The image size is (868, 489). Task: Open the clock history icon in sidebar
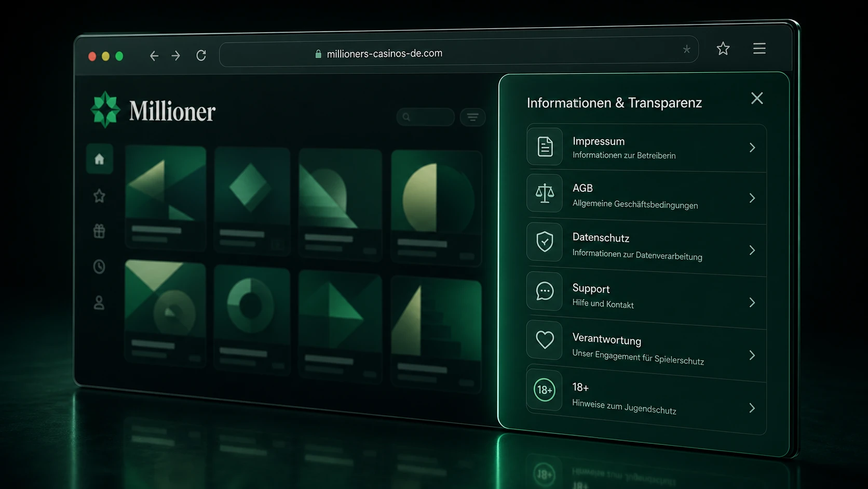pyautogui.click(x=99, y=267)
